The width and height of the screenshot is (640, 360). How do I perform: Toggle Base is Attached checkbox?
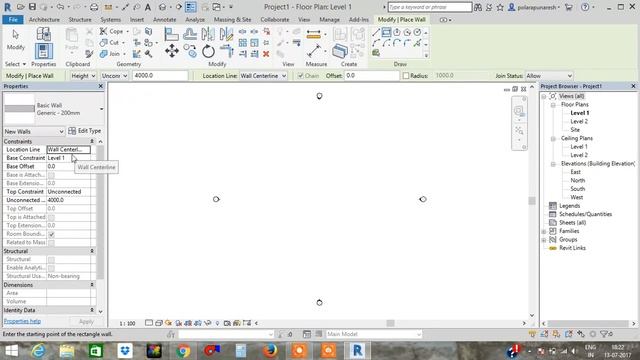click(x=51, y=175)
